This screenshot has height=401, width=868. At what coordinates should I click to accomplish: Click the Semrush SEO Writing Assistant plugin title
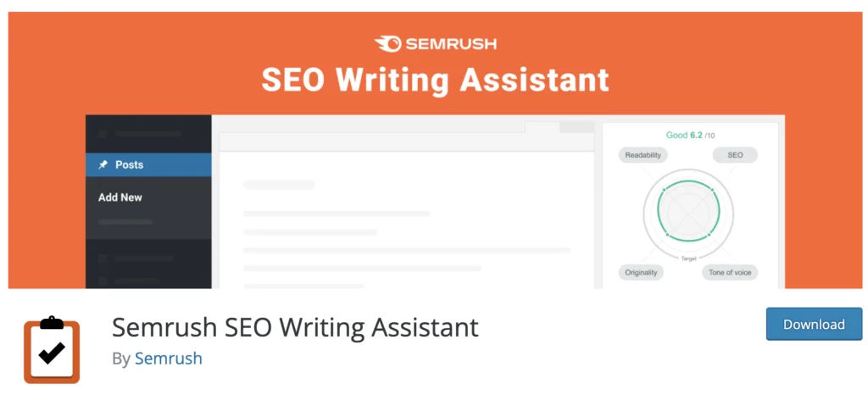point(295,326)
